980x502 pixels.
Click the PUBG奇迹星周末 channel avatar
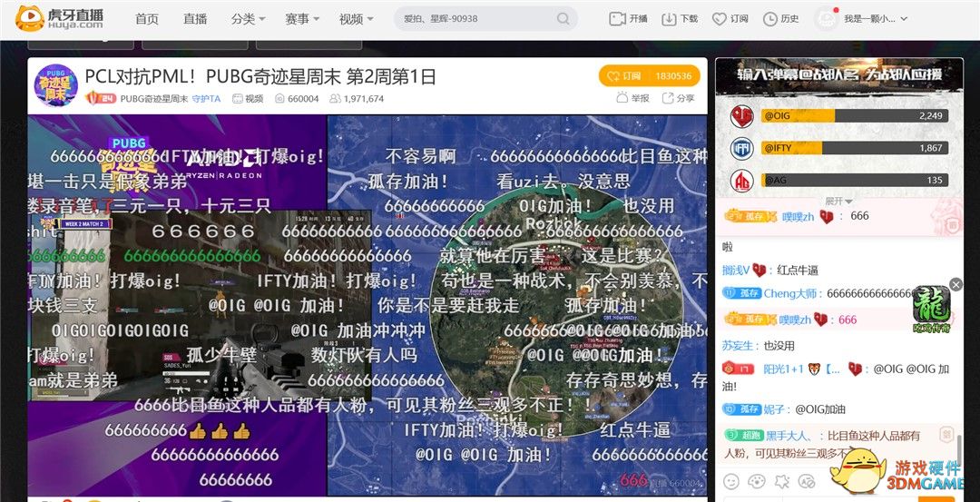55,85
